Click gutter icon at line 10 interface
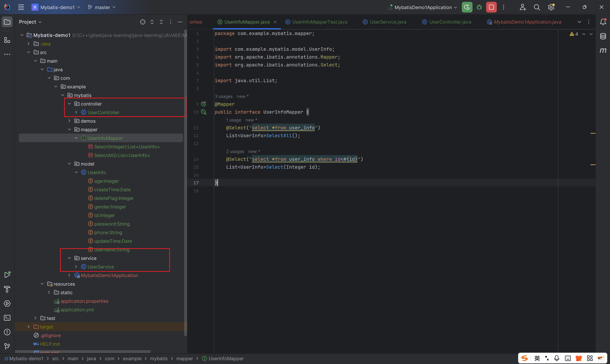Viewport: 610px width, 364px height. click(203, 112)
